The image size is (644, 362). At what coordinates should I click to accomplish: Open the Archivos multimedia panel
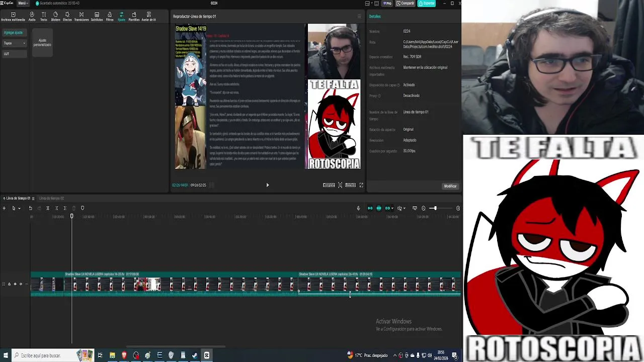click(x=13, y=17)
